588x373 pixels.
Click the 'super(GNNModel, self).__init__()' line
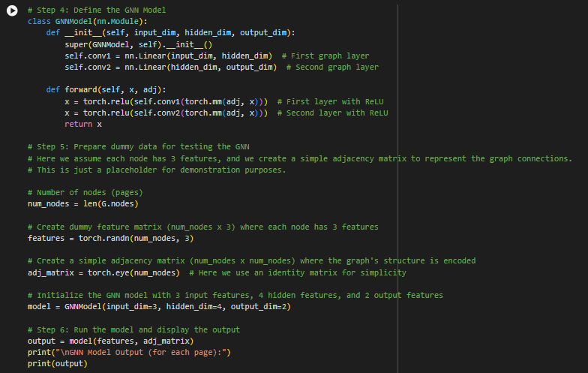(138, 45)
